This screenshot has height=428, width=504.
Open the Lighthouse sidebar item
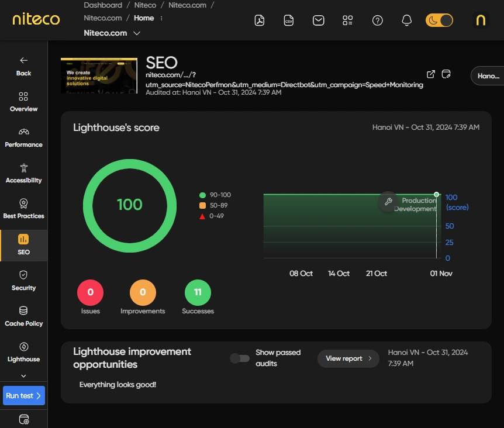pyautogui.click(x=24, y=353)
